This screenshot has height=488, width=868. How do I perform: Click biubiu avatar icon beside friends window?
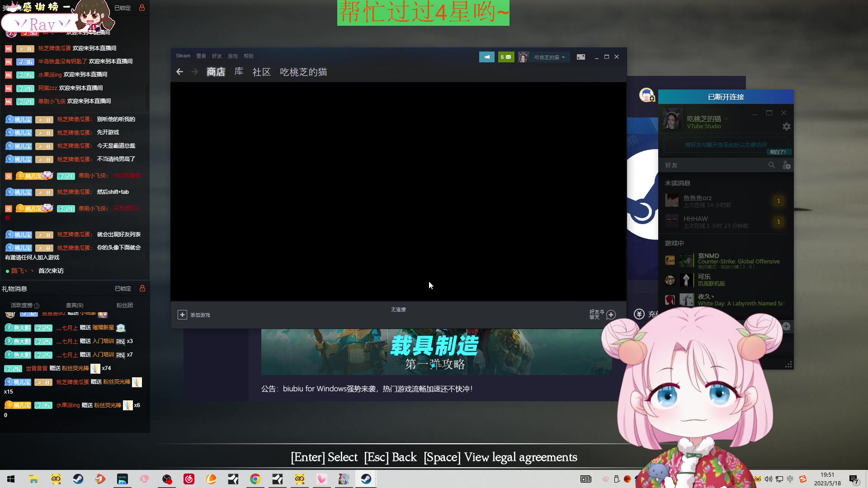click(x=646, y=95)
